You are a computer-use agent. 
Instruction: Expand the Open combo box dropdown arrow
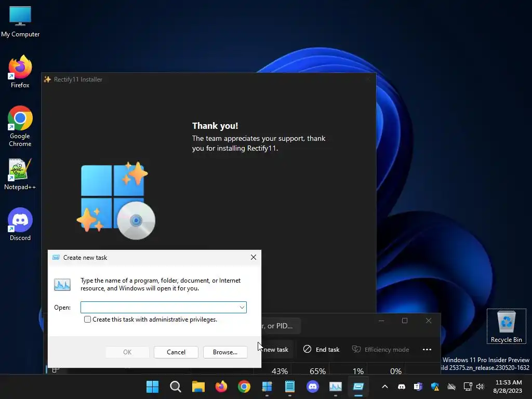coord(242,308)
